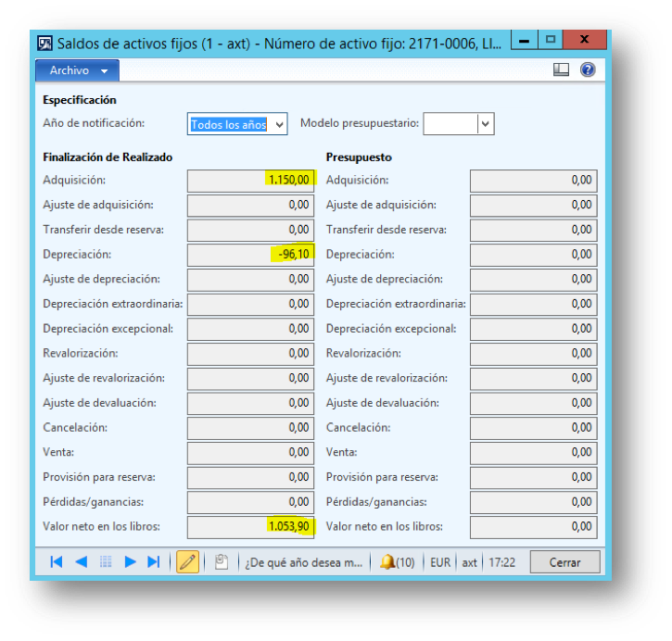
Task: Click Realizado Ajuste de revalorización field
Action: 250,379
